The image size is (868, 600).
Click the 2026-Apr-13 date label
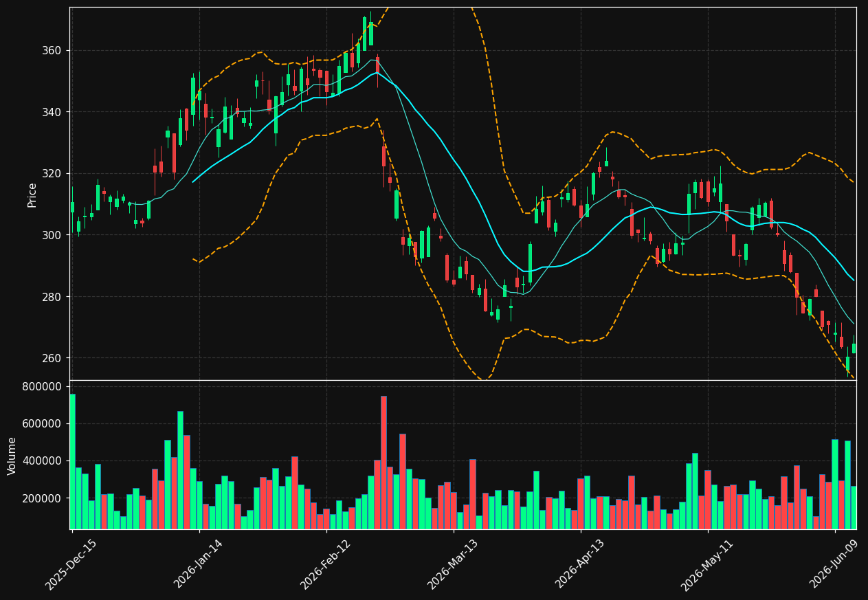[x=579, y=565]
